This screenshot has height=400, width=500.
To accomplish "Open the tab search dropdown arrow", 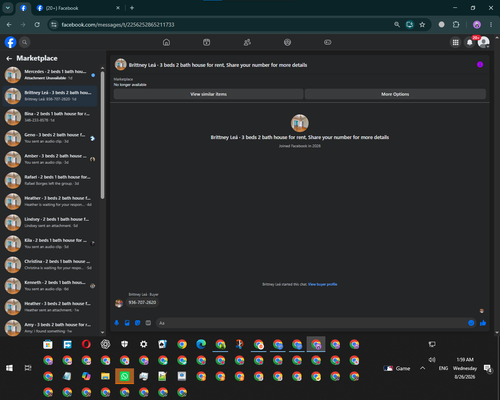I will 8,8.
